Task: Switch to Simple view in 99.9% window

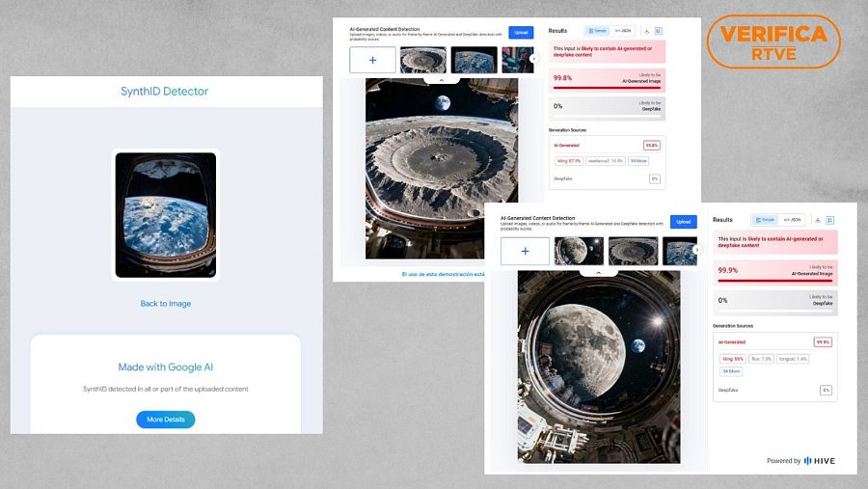Action: click(765, 220)
